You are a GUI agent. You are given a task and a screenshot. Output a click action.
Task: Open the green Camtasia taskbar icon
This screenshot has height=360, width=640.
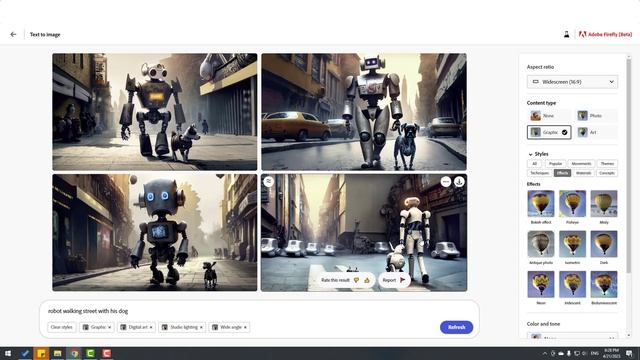[90, 353]
